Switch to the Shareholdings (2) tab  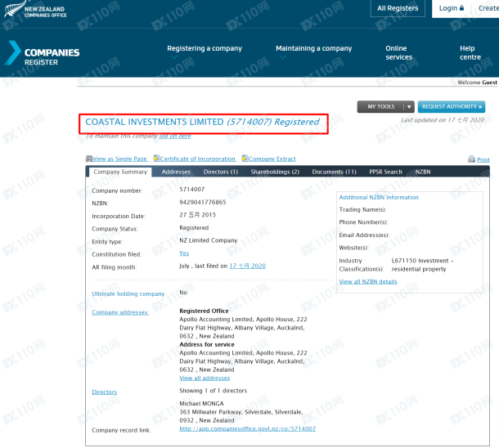pyautogui.click(x=275, y=172)
